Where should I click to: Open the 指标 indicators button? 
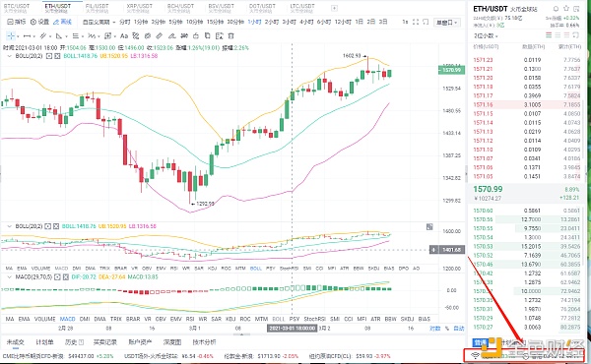click(x=17, y=22)
